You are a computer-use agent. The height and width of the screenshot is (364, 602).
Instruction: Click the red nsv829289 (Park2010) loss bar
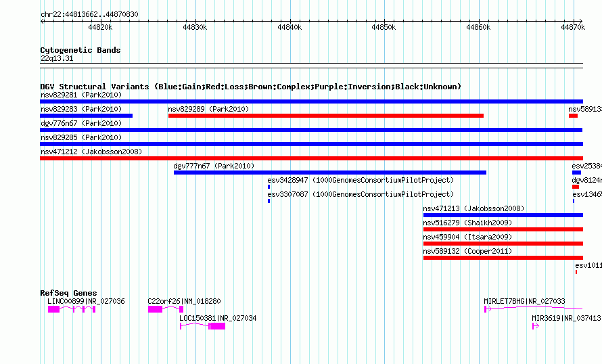[326, 116]
